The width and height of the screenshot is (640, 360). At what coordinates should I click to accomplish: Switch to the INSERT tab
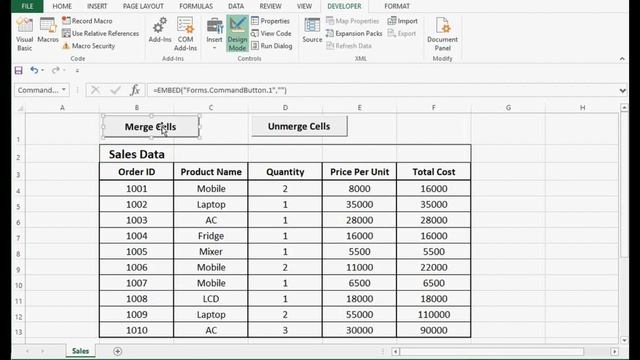click(x=97, y=6)
